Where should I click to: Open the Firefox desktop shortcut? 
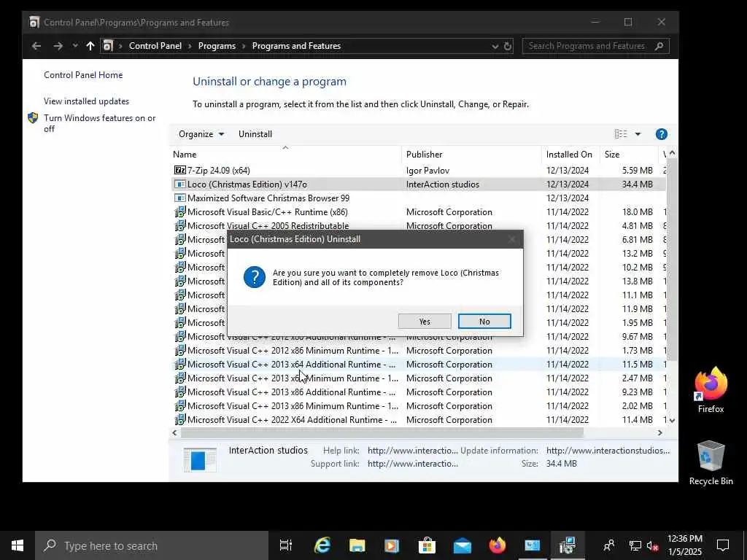[711, 391]
